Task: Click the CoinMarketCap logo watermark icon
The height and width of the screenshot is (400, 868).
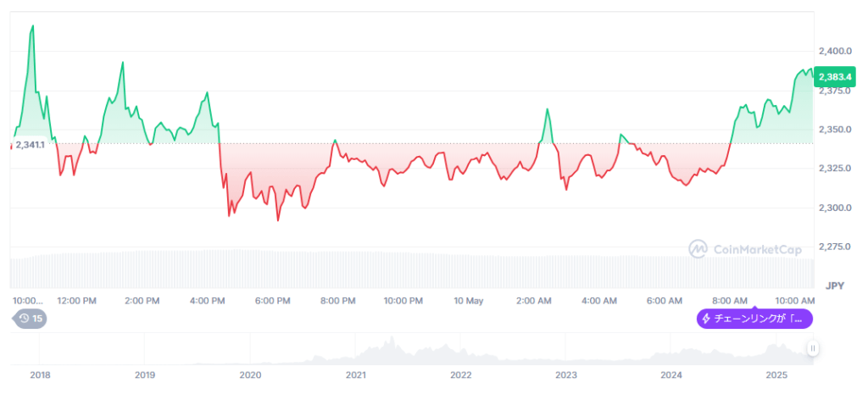Action: click(x=698, y=249)
